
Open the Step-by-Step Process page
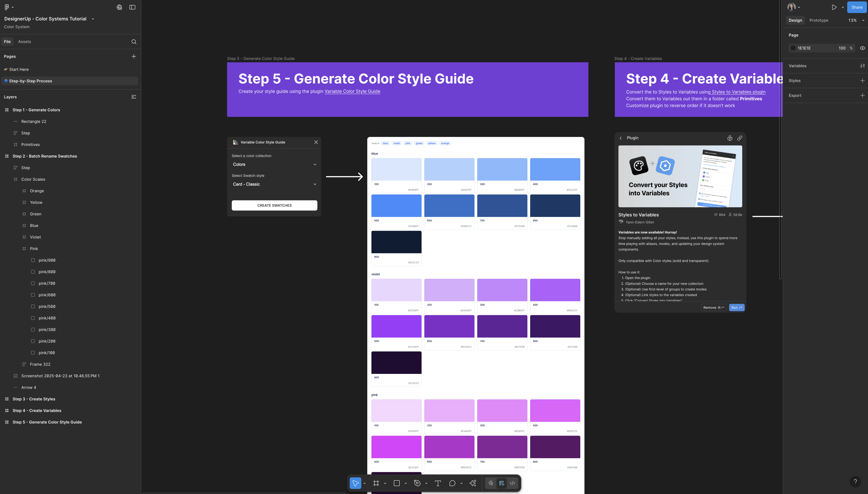click(70, 81)
